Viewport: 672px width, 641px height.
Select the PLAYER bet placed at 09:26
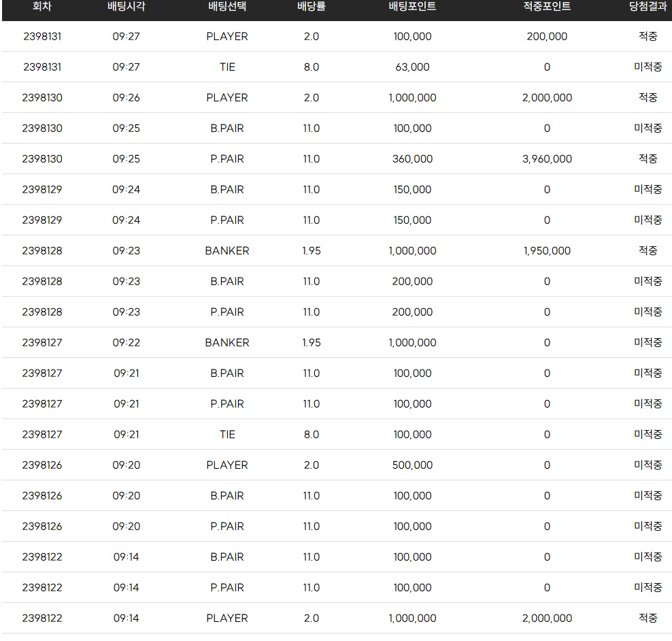(x=227, y=98)
